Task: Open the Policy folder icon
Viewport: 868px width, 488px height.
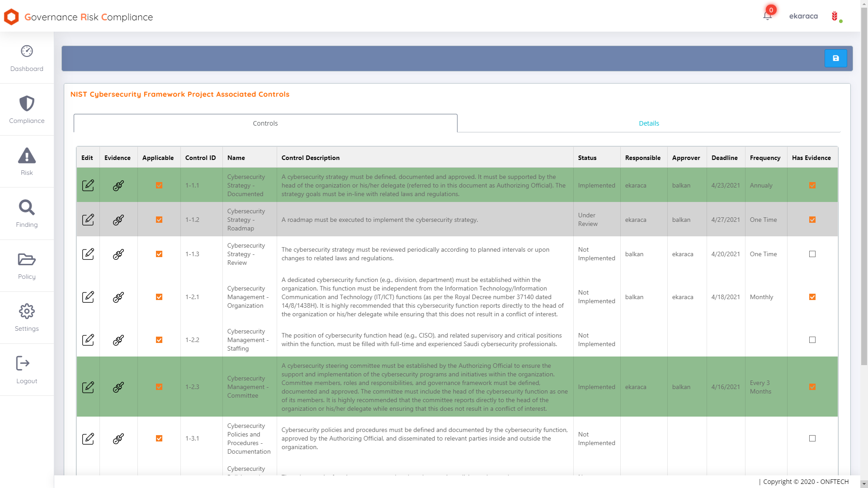Action: (27, 259)
